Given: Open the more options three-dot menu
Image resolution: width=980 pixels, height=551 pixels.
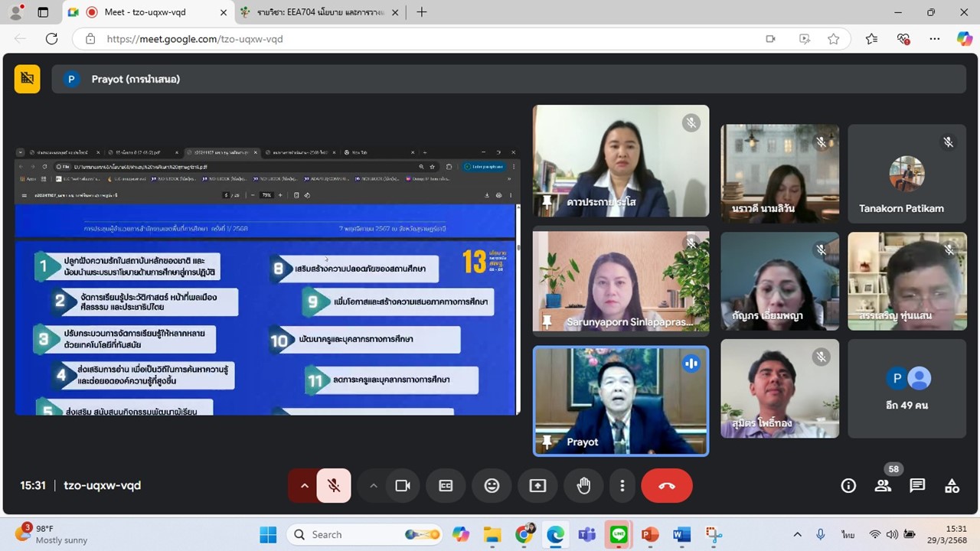Looking at the screenshot, I should [622, 485].
